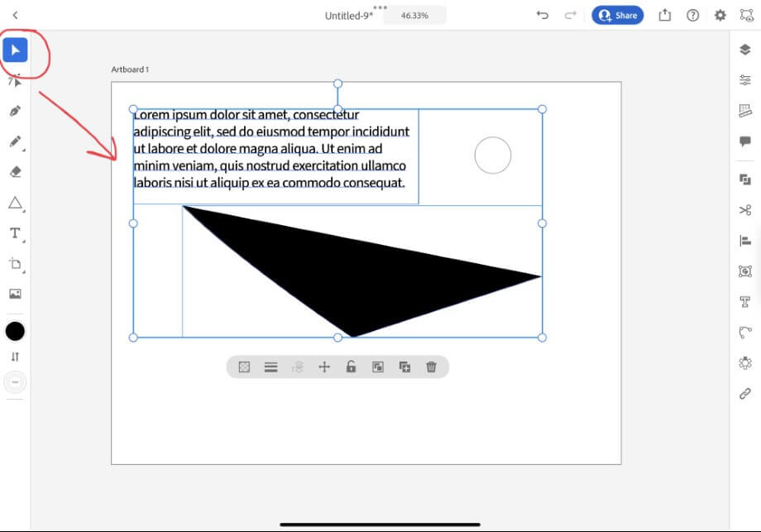Swap fill and stroke colors

pyautogui.click(x=15, y=357)
